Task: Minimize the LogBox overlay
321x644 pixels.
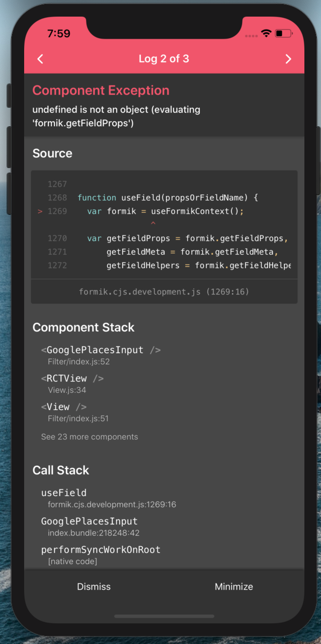Action: coord(233,586)
